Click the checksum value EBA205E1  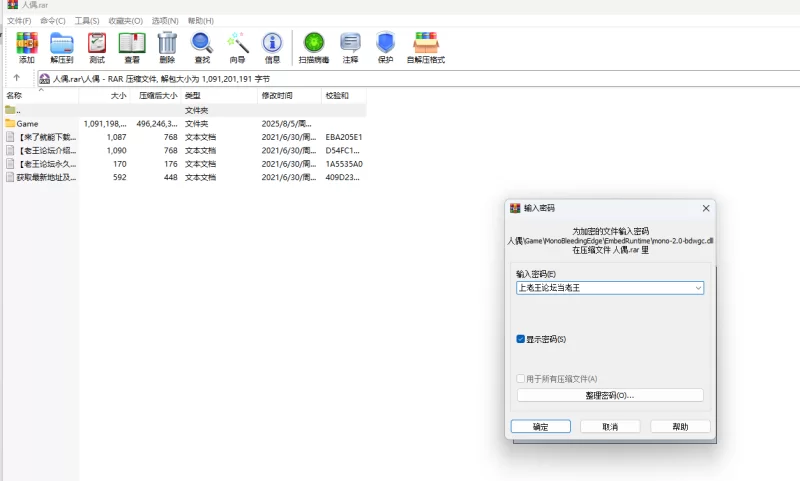(344, 137)
